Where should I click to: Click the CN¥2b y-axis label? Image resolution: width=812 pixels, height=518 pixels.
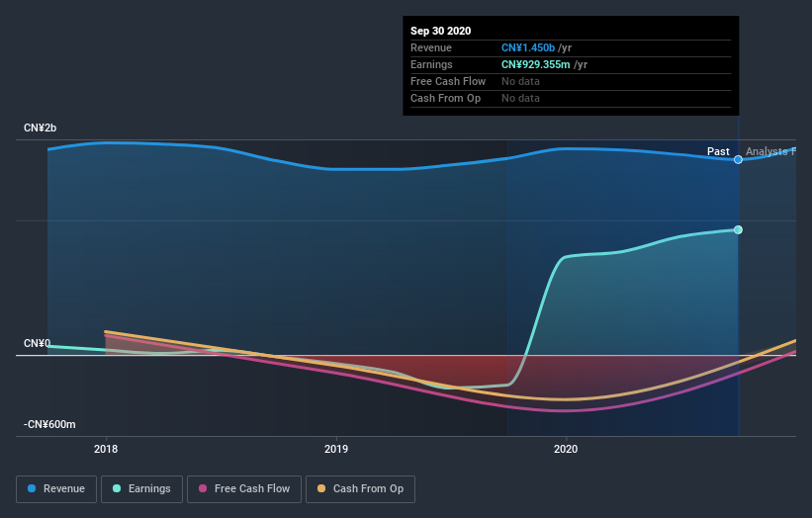[40, 128]
